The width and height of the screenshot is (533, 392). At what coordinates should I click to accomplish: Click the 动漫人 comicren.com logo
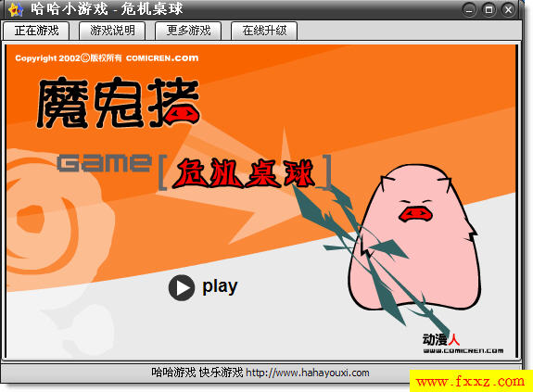(463, 344)
